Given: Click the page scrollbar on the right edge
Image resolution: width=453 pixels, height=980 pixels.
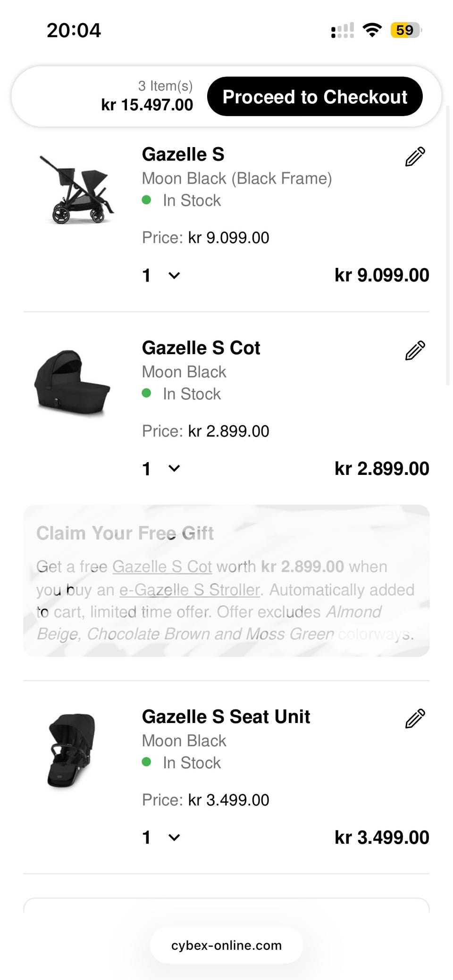Looking at the screenshot, I should pos(447,245).
